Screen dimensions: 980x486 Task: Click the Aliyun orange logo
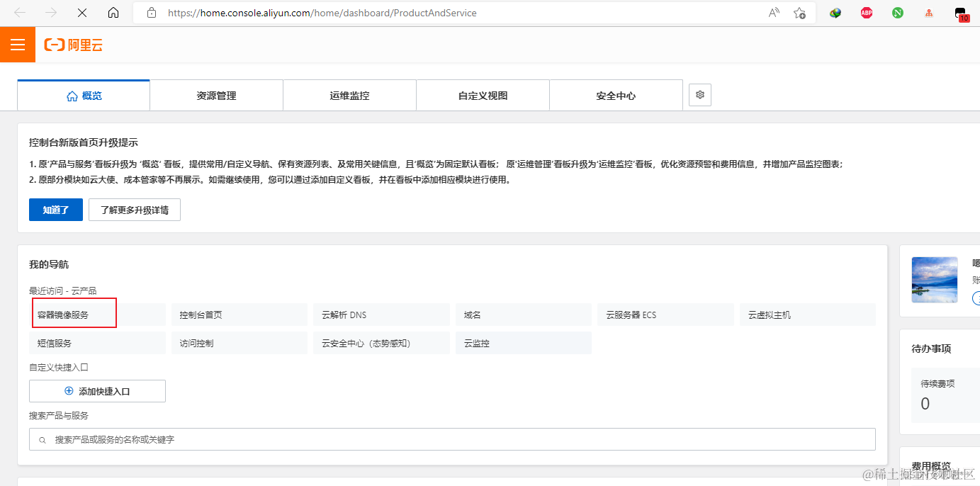point(73,45)
